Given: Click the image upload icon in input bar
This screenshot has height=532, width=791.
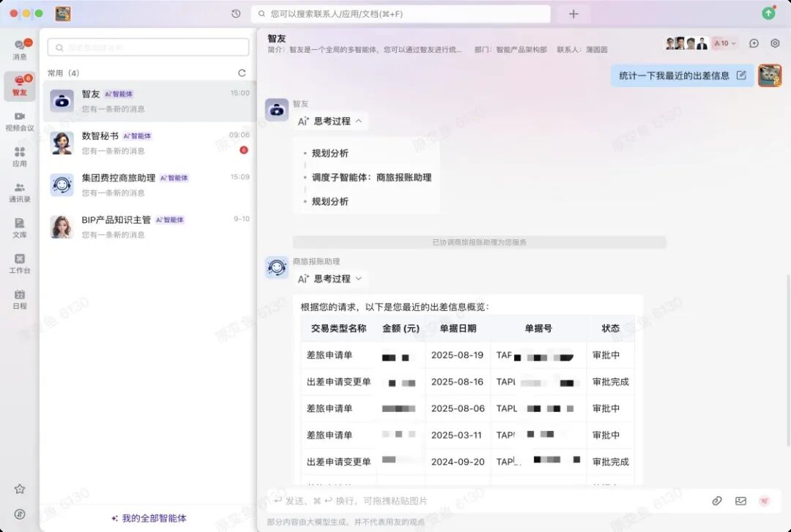Looking at the screenshot, I should pyautogui.click(x=740, y=501).
